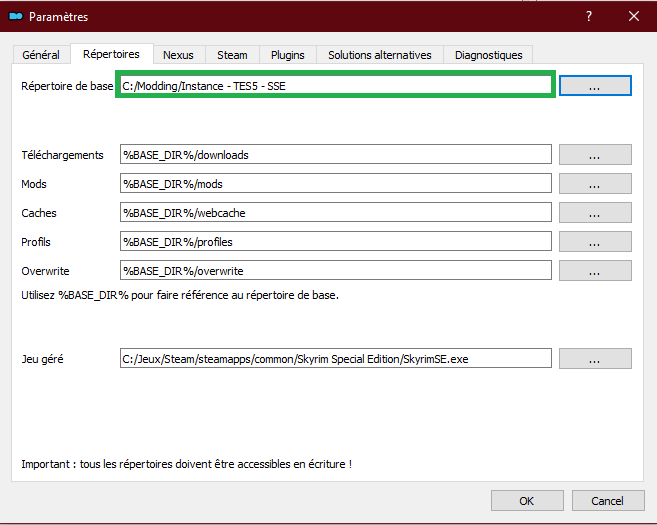Screen dimensions: 657x525
Task: Click the Jeu géré path text field
Action: [x=335, y=358]
